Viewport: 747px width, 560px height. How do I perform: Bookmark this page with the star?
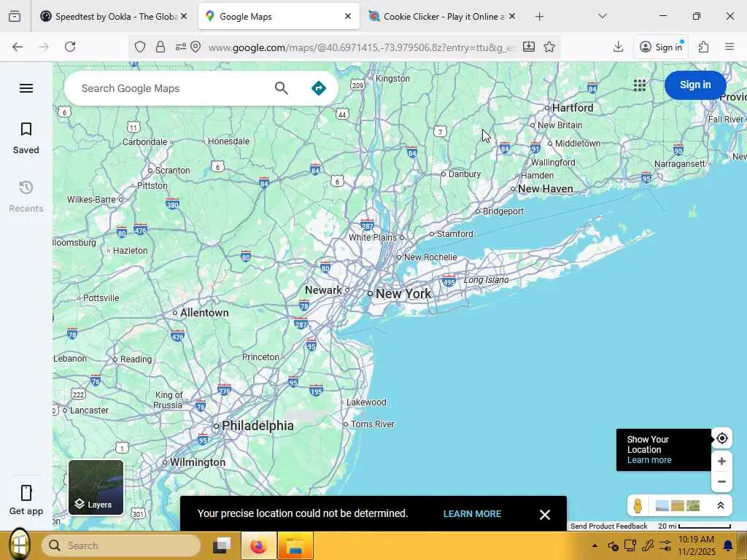click(x=549, y=47)
